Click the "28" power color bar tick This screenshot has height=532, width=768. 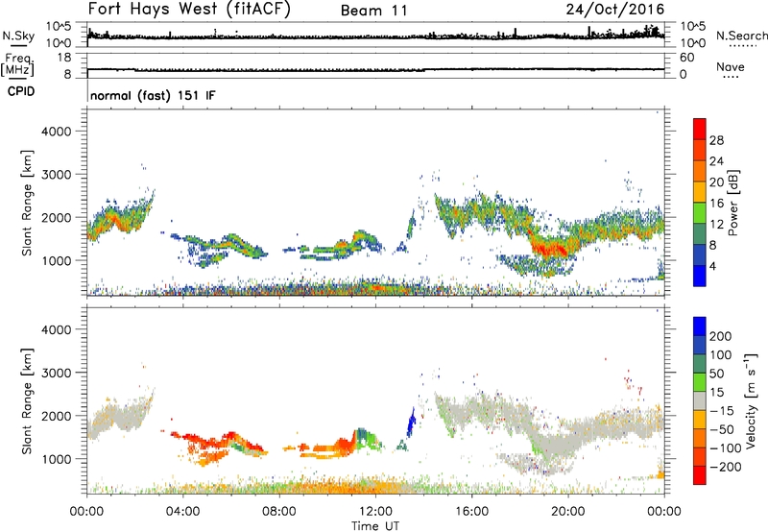716,140
